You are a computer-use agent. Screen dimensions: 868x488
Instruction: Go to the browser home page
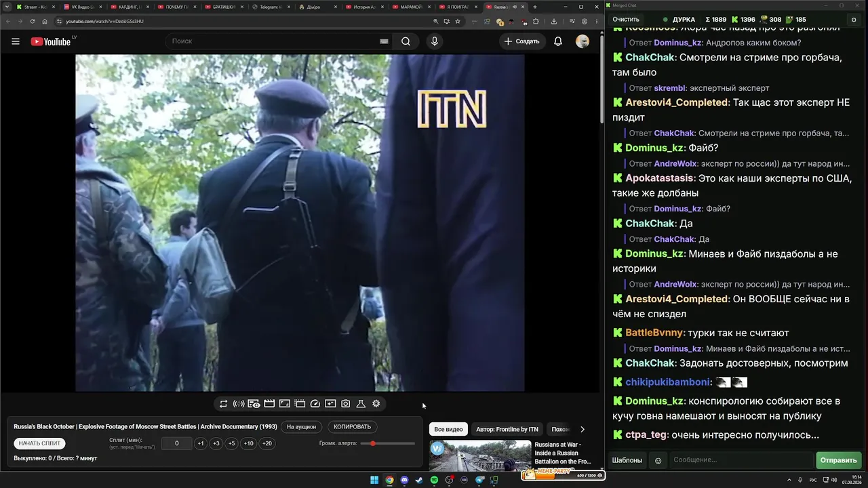45,21
